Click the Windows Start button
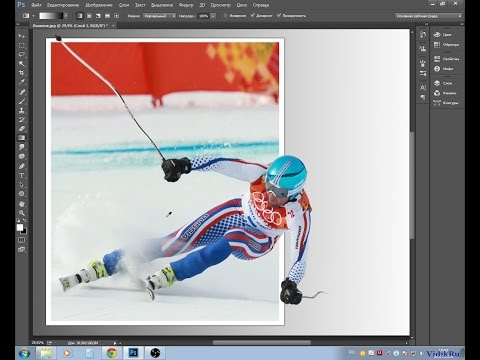The height and width of the screenshot is (360, 480). point(24,353)
